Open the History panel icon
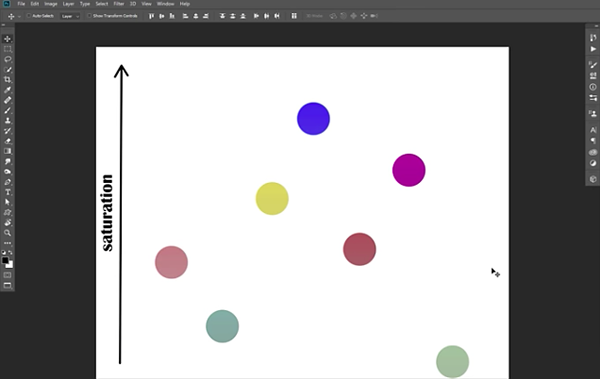The image size is (600, 379). 593,38
